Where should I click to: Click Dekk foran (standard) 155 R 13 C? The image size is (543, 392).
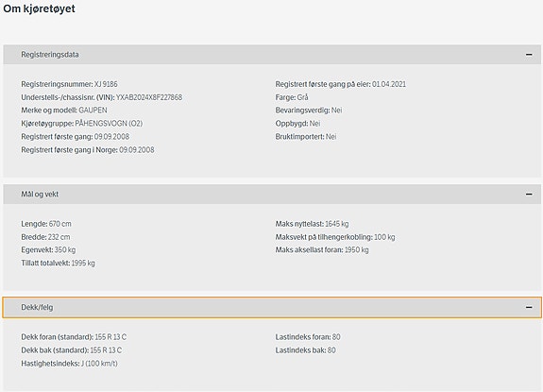(74, 337)
